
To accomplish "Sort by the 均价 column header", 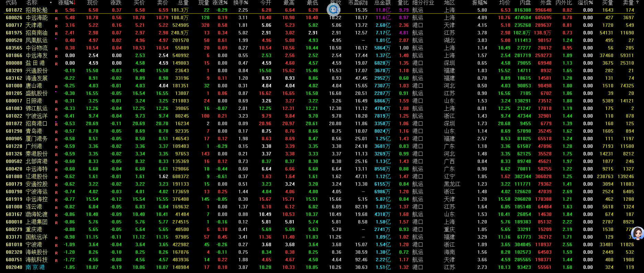I will pyautogui.click(x=505, y=3).
